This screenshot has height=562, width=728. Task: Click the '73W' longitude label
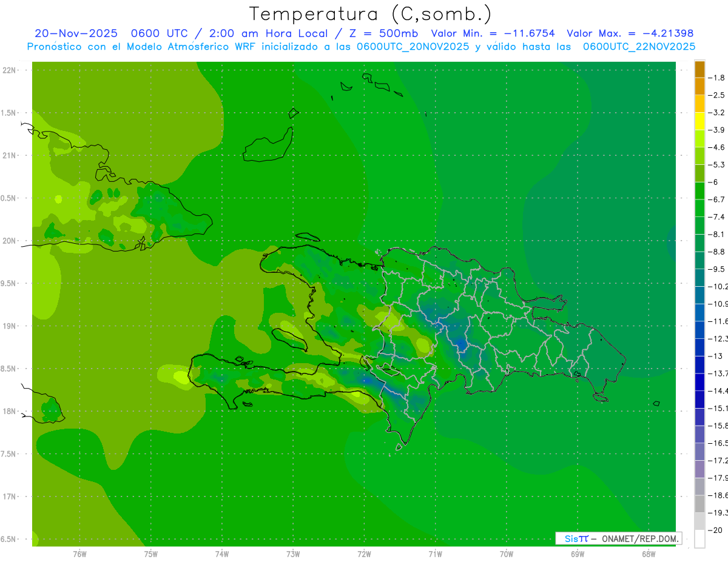[x=293, y=554]
